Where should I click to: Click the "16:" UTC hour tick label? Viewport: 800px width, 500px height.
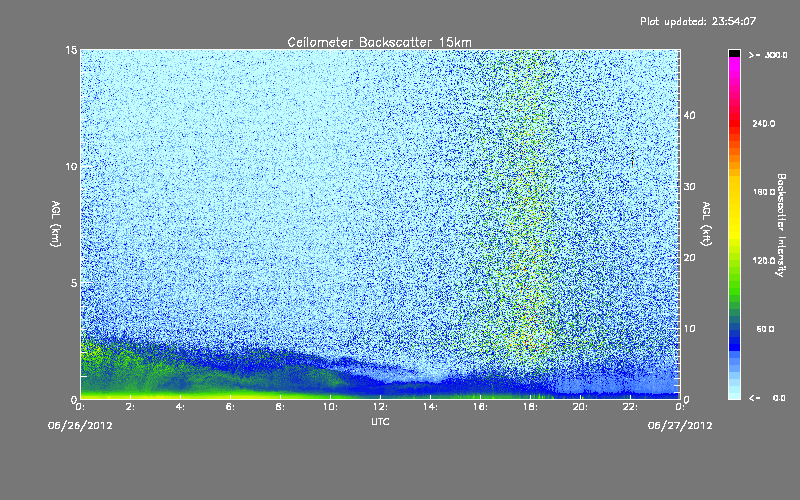(481, 407)
